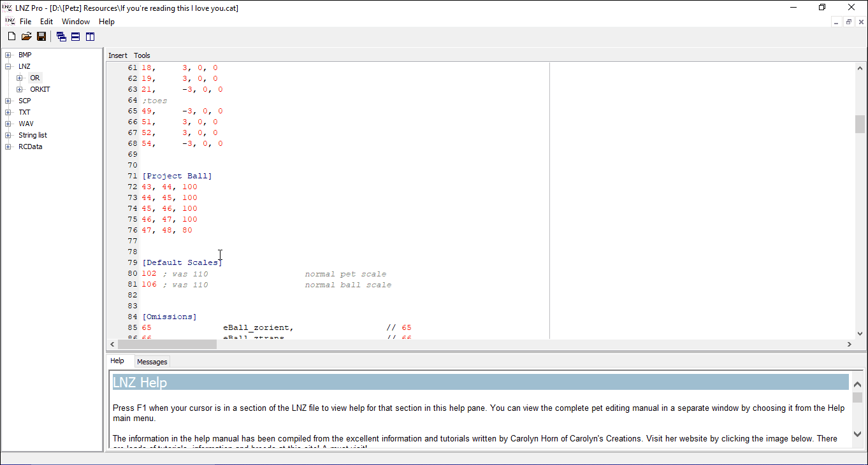Click the eBall_zorient text on line 85

point(258,327)
